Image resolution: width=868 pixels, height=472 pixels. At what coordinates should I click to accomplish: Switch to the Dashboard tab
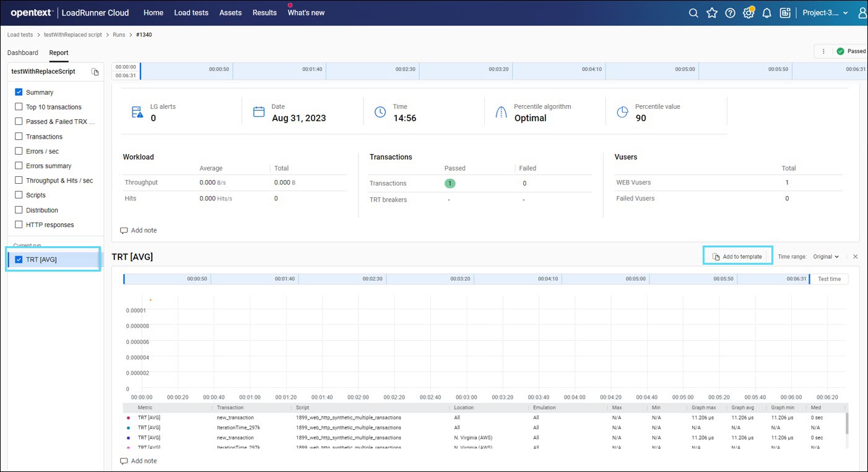23,53
